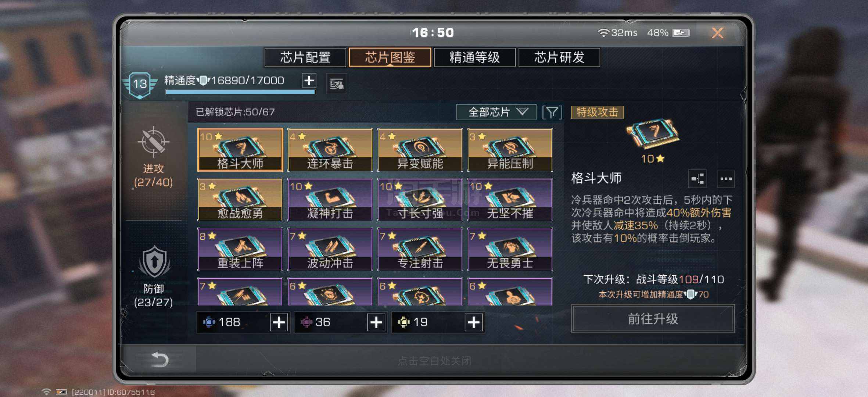The height and width of the screenshot is (397, 868).
Task: Switch to the 芯片配置 tab
Action: [x=305, y=57]
